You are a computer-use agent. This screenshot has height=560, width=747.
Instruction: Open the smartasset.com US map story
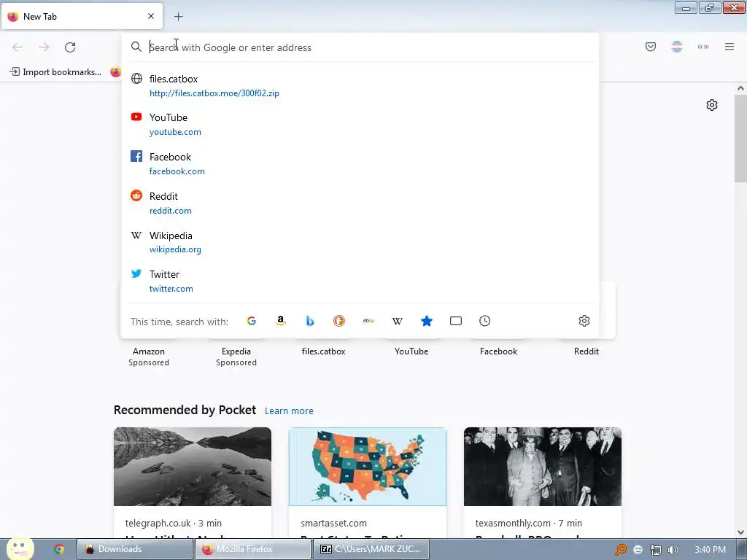(x=368, y=467)
